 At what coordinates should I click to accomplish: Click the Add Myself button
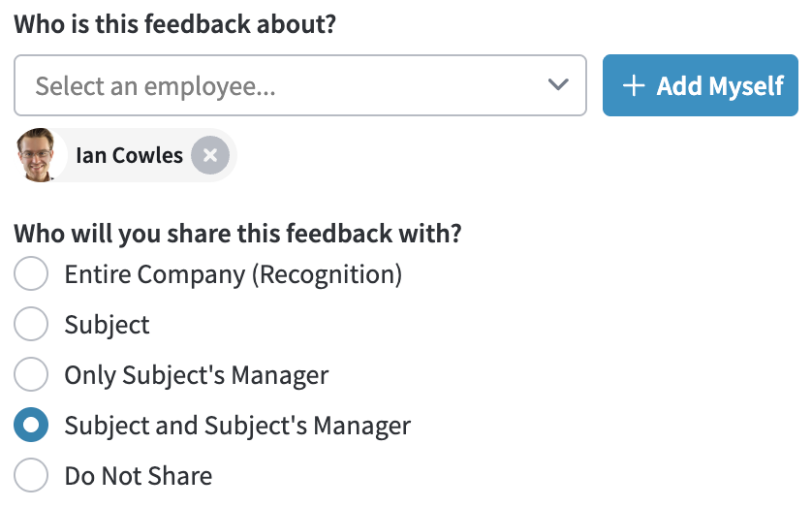coord(701,85)
